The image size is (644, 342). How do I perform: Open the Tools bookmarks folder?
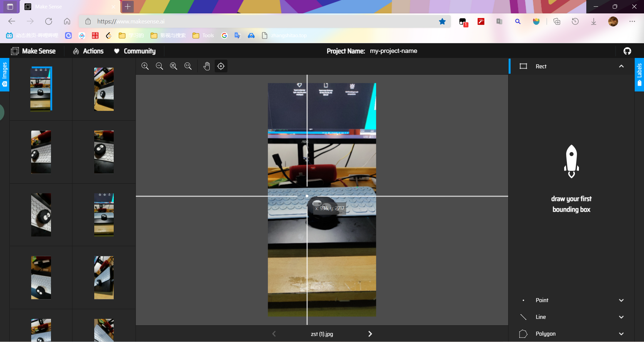click(x=203, y=36)
